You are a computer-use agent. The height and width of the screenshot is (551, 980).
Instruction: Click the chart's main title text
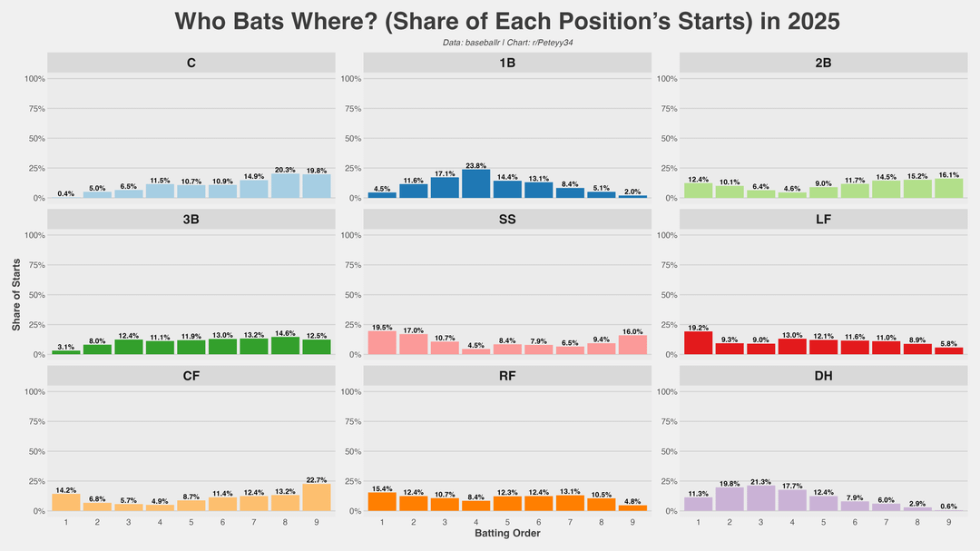(x=506, y=22)
